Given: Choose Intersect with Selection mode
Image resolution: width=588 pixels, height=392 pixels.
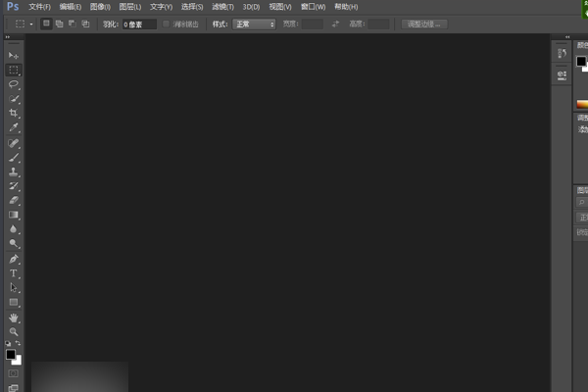Looking at the screenshot, I should (x=85, y=24).
